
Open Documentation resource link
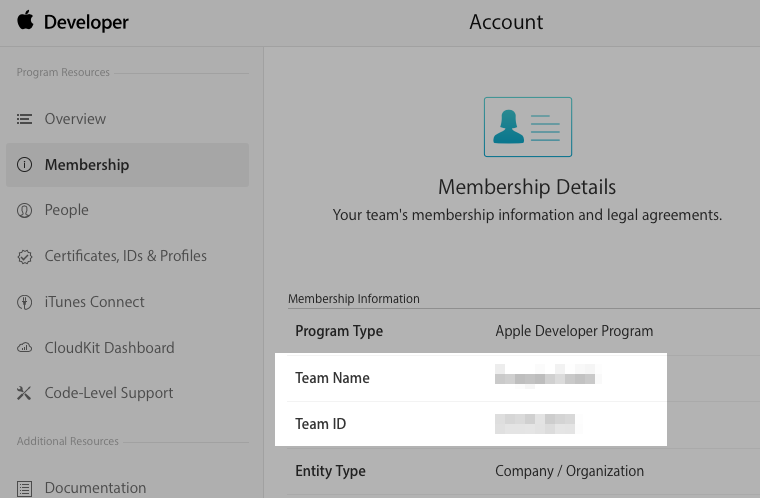(x=95, y=487)
